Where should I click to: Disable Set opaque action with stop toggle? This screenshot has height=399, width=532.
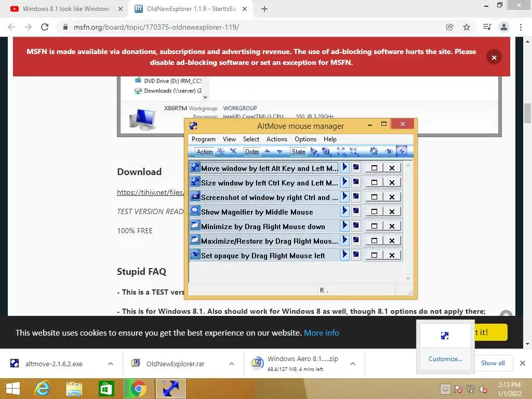356,255
